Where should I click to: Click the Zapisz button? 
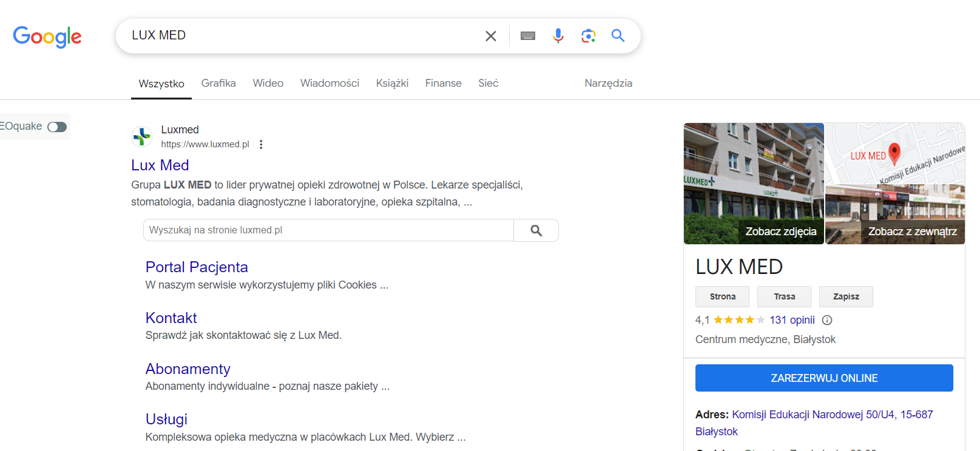point(846,296)
